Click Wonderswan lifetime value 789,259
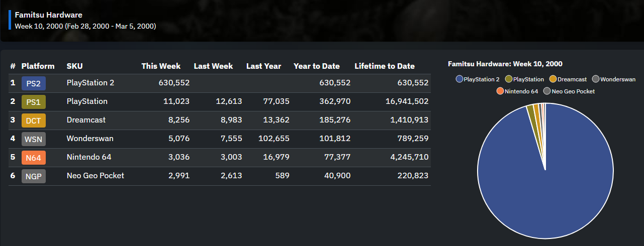Image resolution: width=644 pixels, height=246 pixels. tap(413, 139)
